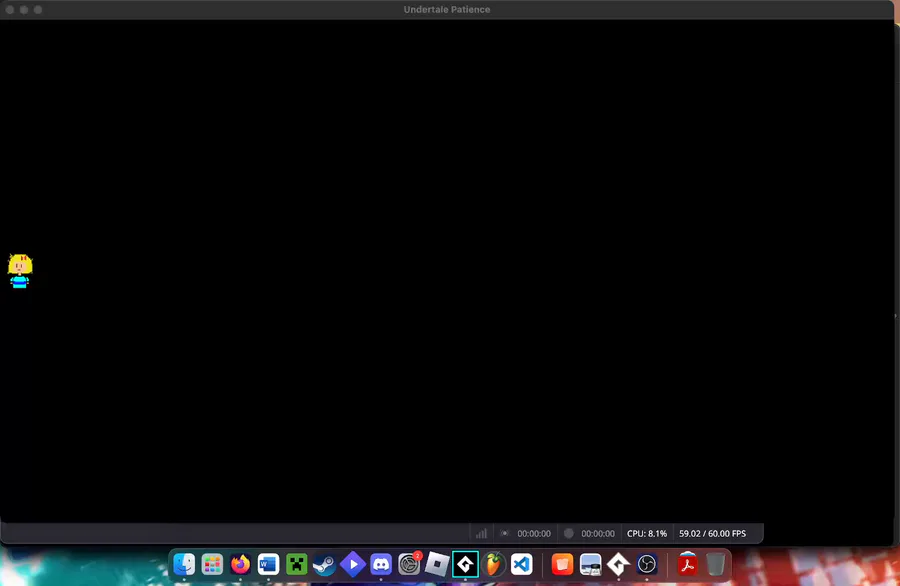Click the streaming status broadcast icon
The width and height of the screenshot is (900, 586).
click(505, 533)
